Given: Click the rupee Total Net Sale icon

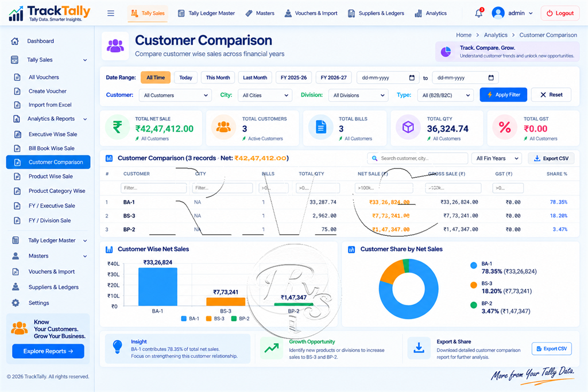Looking at the screenshot, I should (x=117, y=127).
